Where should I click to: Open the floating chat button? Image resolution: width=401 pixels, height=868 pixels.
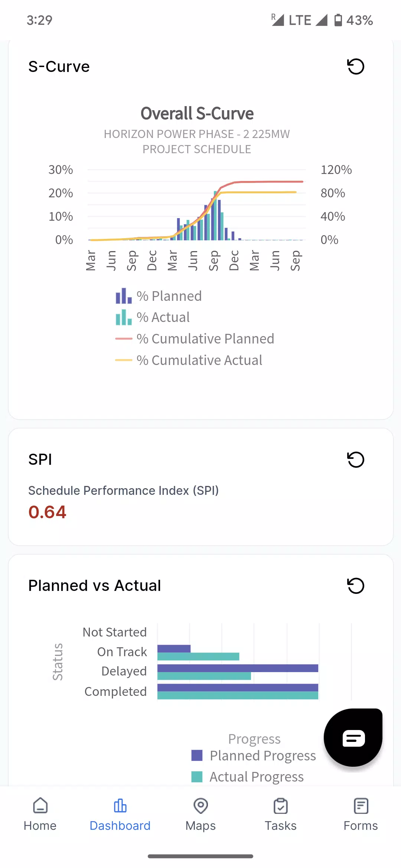pyautogui.click(x=353, y=737)
